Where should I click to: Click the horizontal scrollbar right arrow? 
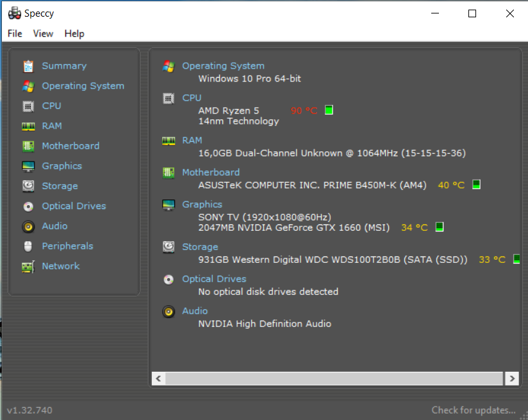click(x=512, y=378)
